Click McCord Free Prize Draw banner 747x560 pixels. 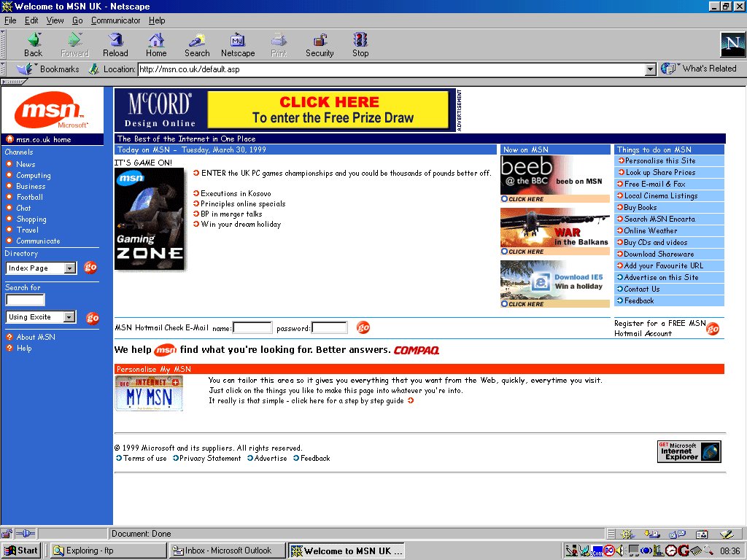coord(285,110)
